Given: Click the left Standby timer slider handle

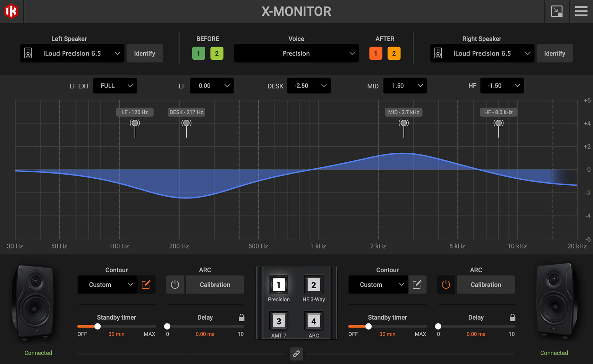Looking at the screenshot, I should pyautogui.click(x=98, y=327).
